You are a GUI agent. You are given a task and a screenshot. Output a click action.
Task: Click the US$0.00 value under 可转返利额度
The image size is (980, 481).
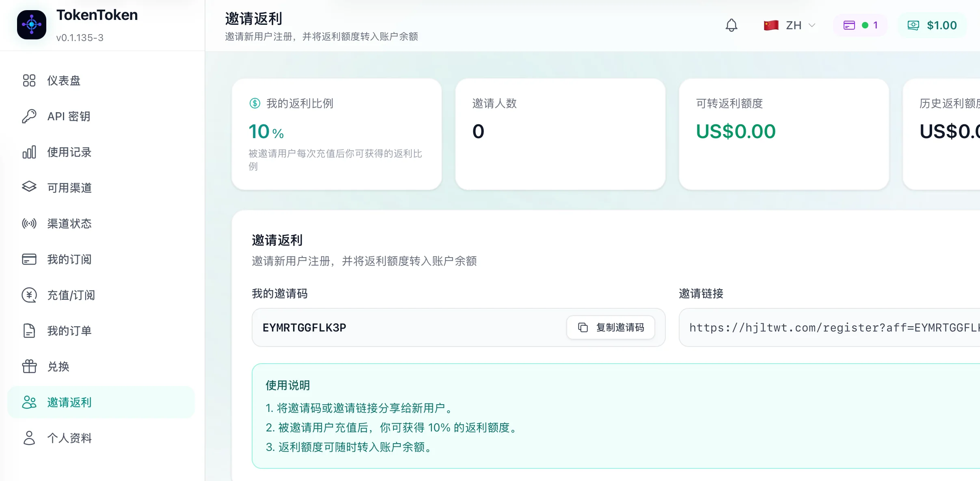click(x=736, y=131)
